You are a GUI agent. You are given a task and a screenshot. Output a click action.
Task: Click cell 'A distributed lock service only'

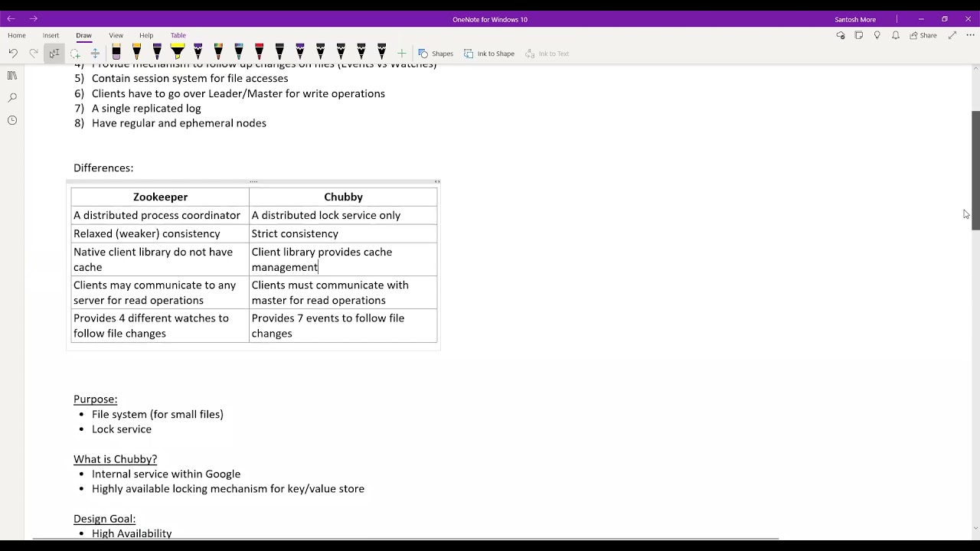pyautogui.click(x=343, y=215)
